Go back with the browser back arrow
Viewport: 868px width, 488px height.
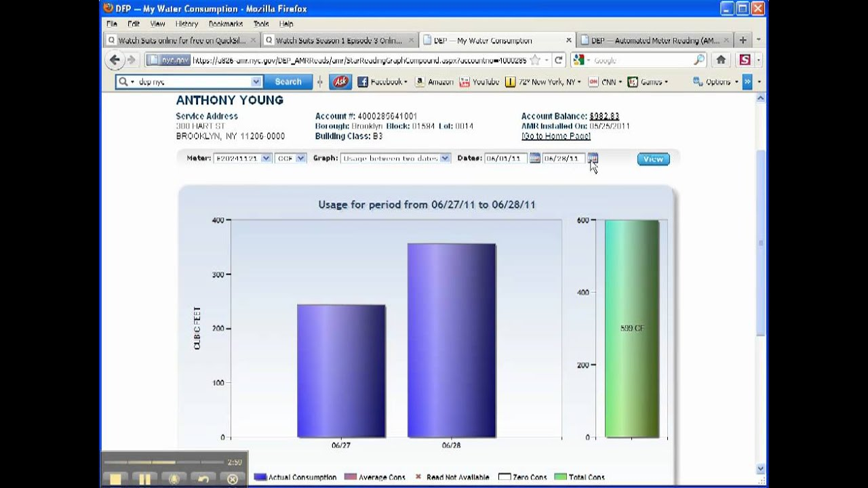pyautogui.click(x=115, y=60)
